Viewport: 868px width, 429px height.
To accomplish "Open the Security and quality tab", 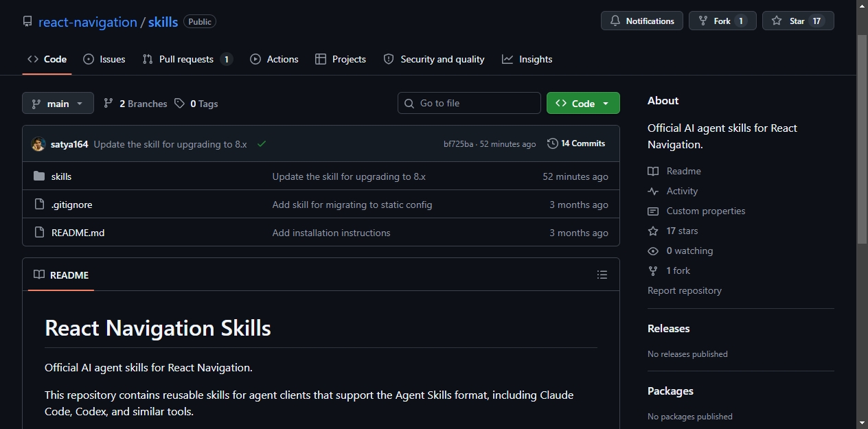I will 434,59.
